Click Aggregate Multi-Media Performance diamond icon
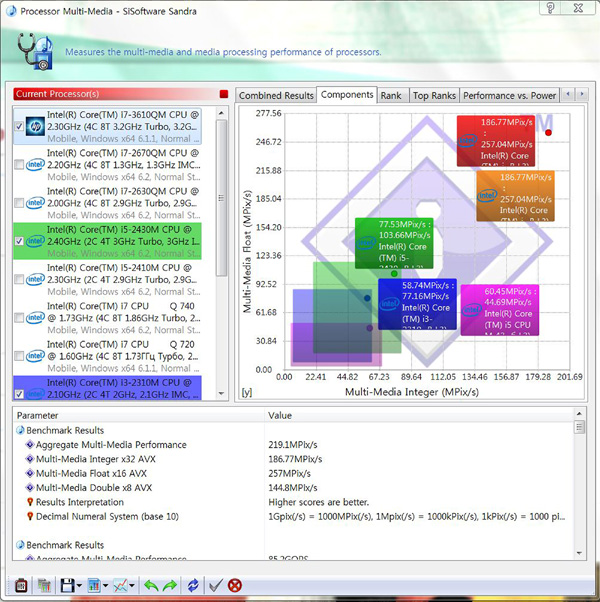 click(x=30, y=445)
